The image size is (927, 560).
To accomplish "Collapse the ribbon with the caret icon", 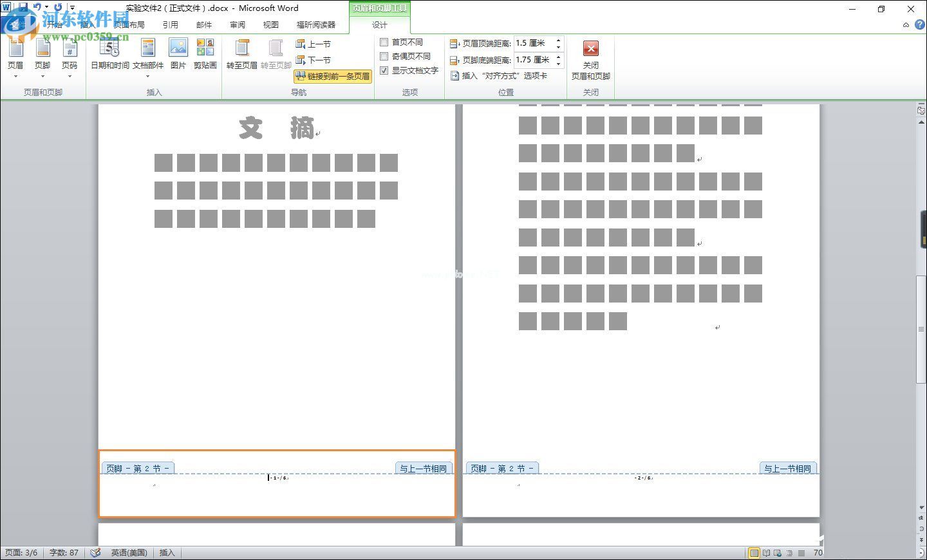I will click(x=906, y=24).
